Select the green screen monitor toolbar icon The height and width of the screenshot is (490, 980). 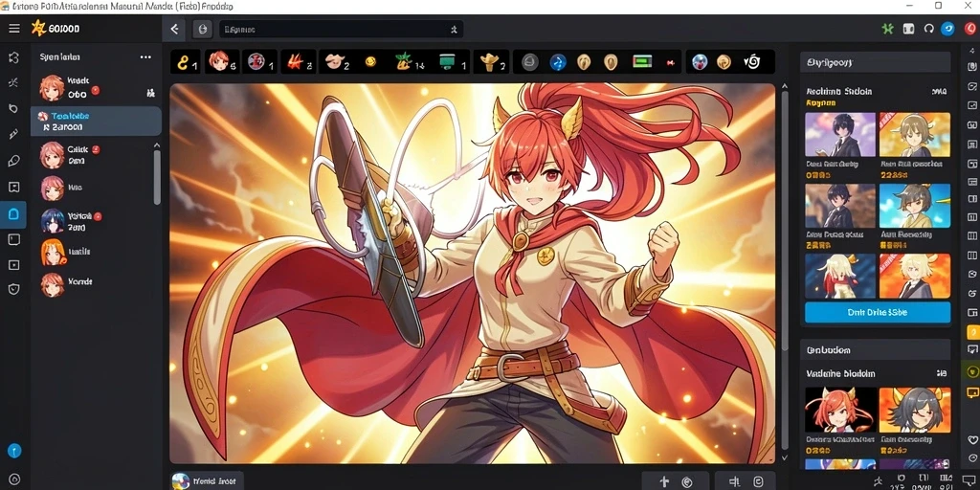446,61
